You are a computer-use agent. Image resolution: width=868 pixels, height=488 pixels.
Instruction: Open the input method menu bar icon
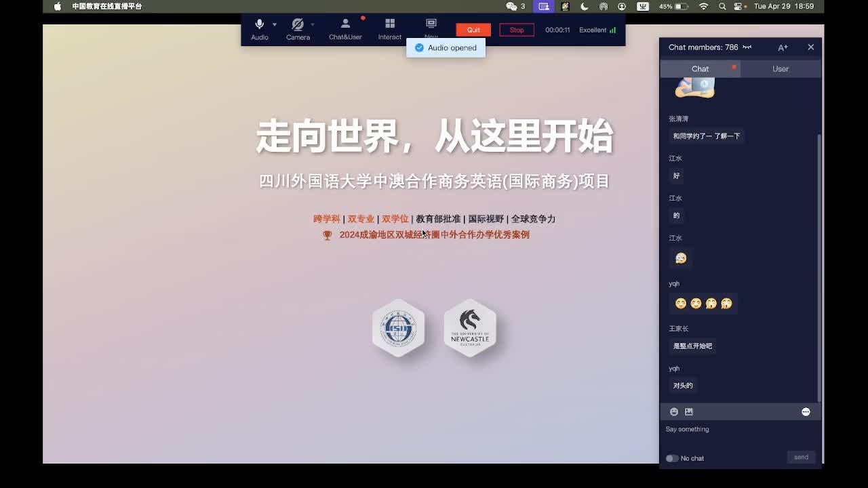[643, 6]
